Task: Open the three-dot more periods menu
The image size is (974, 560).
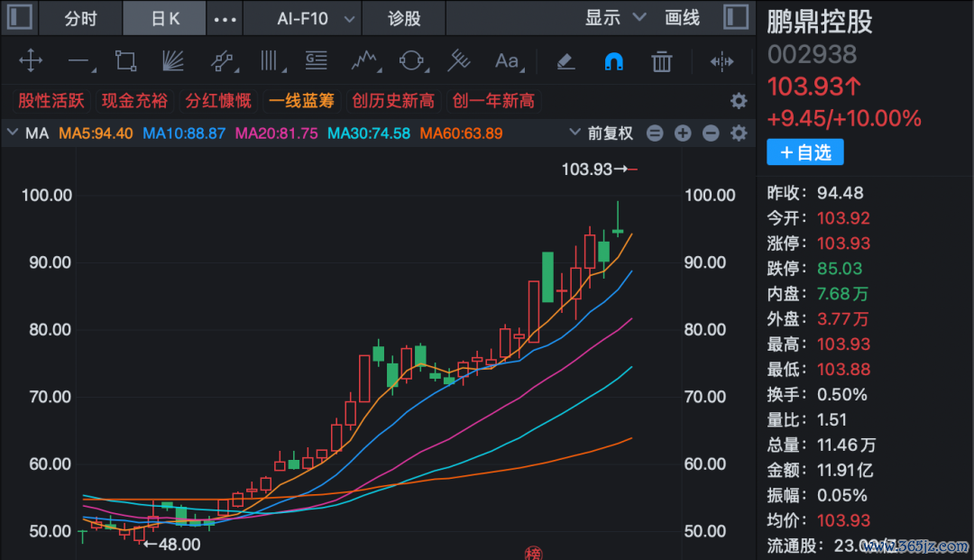Action: pos(225,19)
